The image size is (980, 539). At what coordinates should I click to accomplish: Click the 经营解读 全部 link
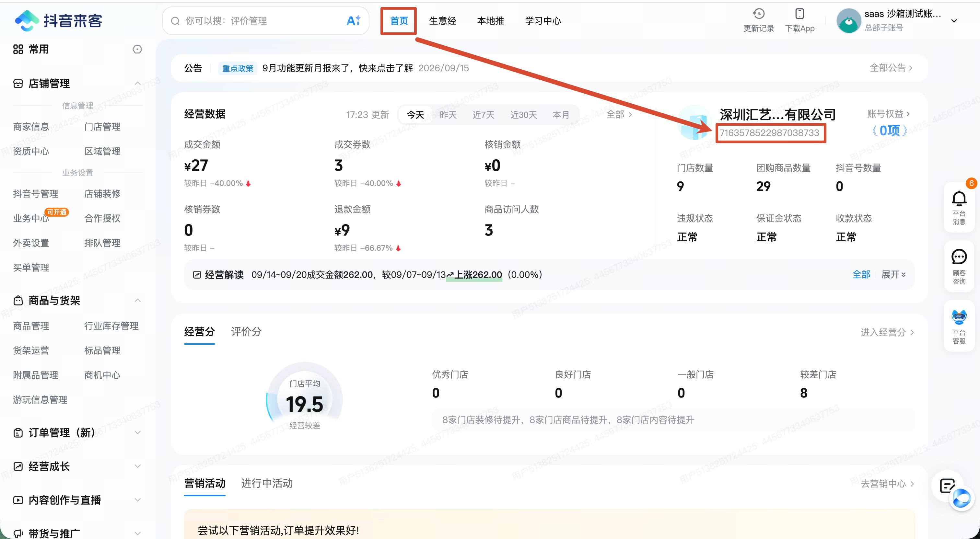click(x=861, y=275)
